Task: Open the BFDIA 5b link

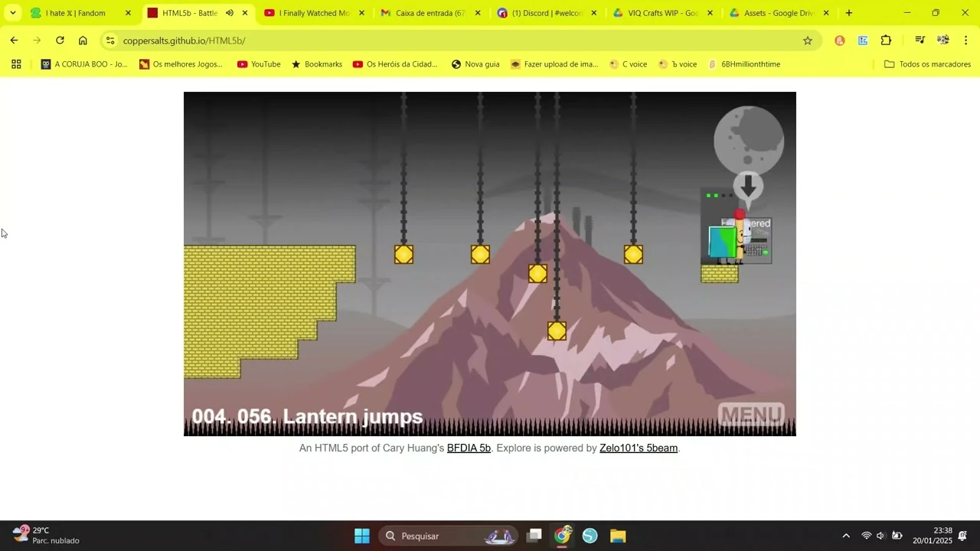Action: [468, 448]
